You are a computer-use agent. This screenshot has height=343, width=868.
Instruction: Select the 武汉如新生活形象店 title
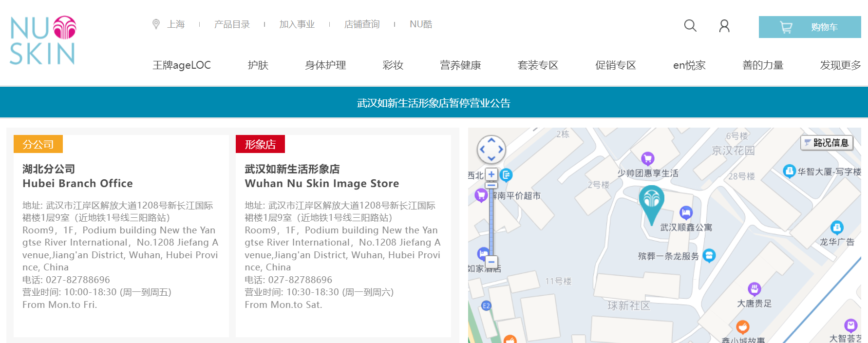[x=292, y=169]
